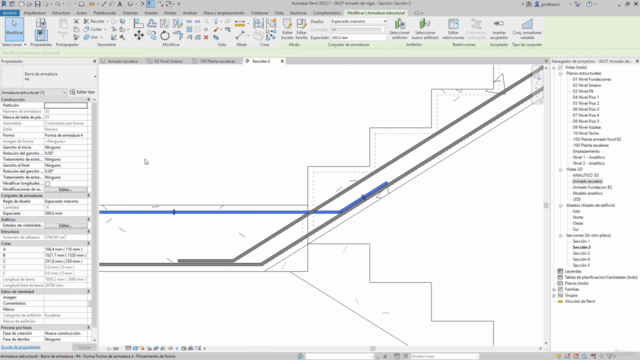The height and width of the screenshot is (360, 640).
Task: Collapse the Alzados (Alzado de edificio) node
Action: pyautogui.click(x=560, y=206)
